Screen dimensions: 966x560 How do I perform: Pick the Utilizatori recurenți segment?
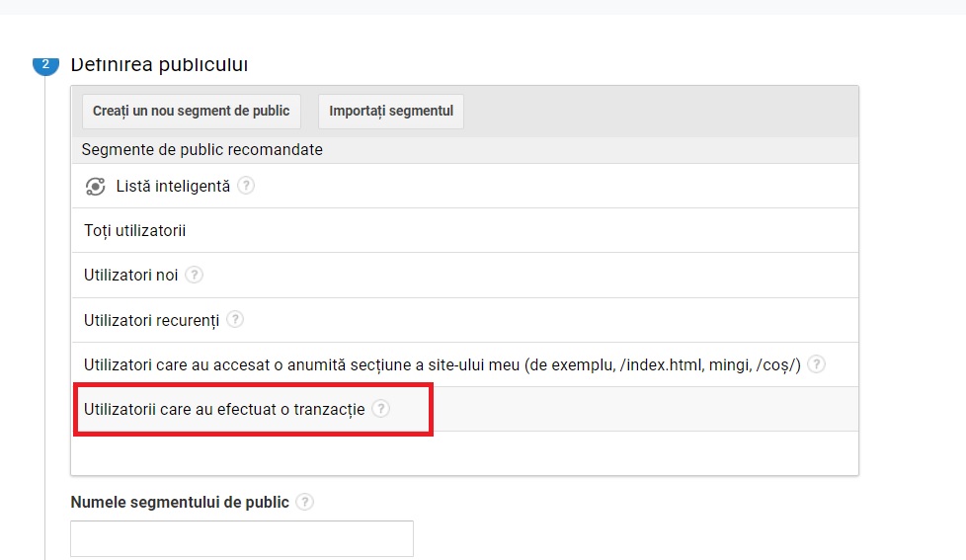(465, 320)
